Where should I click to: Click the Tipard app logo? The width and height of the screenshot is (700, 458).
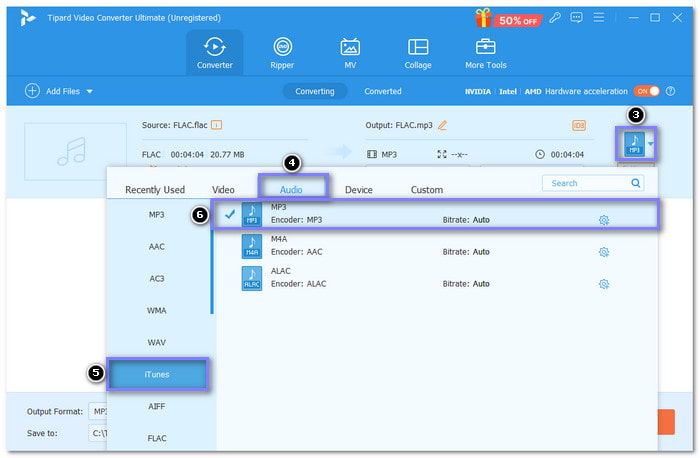coord(27,18)
